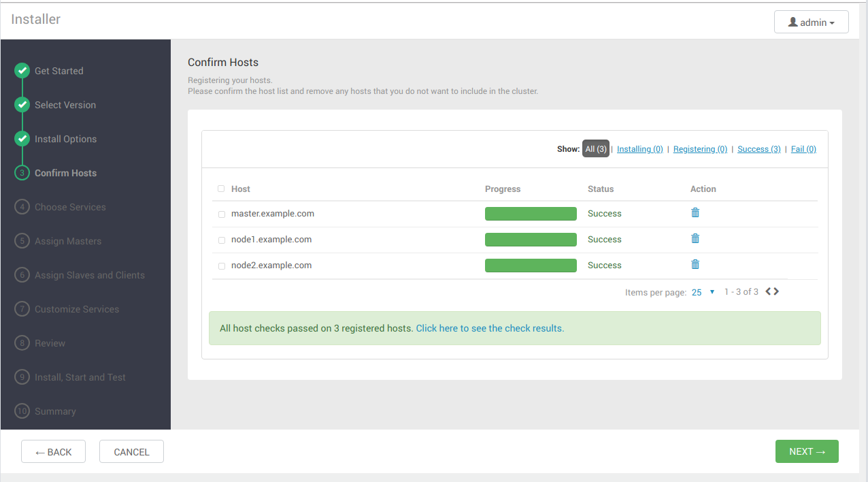The height and width of the screenshot is (482, 868).
Task: Toggle the select-all hosts checkbox in header
Action: click(221, 189)
